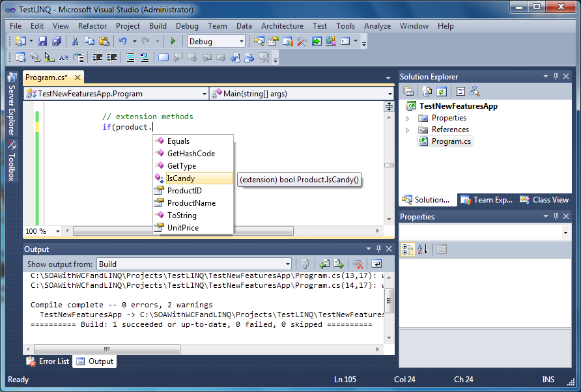Open the Analyze menu
Image resolution: width=581 pixels, height=392 pixels.
pyautogui.click(x=378, y=26)
